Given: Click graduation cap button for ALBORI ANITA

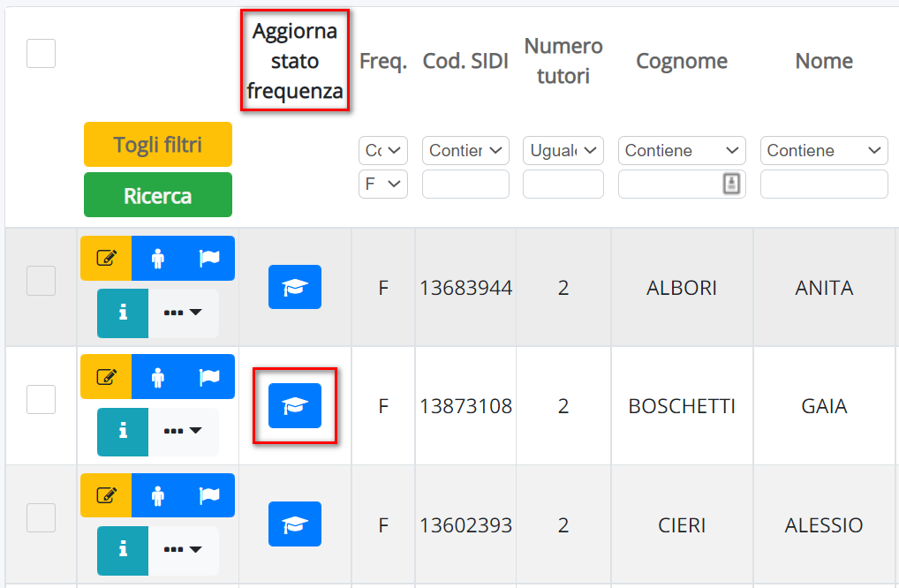Looking at the screenshot, I should pyautogui.click(x=295, y=287).
